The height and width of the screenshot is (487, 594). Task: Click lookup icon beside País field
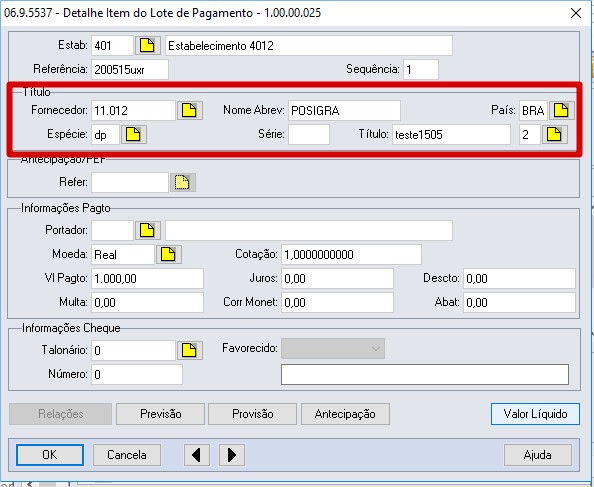[561, 110]
